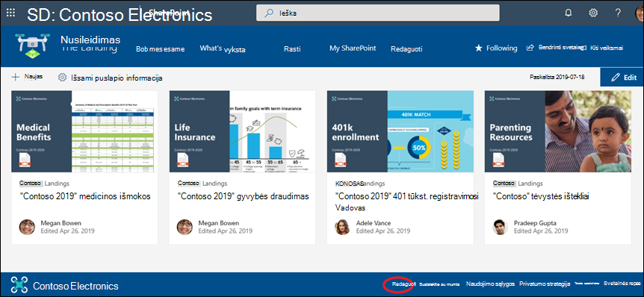Click the Following star icon

[x=478, y=48]
